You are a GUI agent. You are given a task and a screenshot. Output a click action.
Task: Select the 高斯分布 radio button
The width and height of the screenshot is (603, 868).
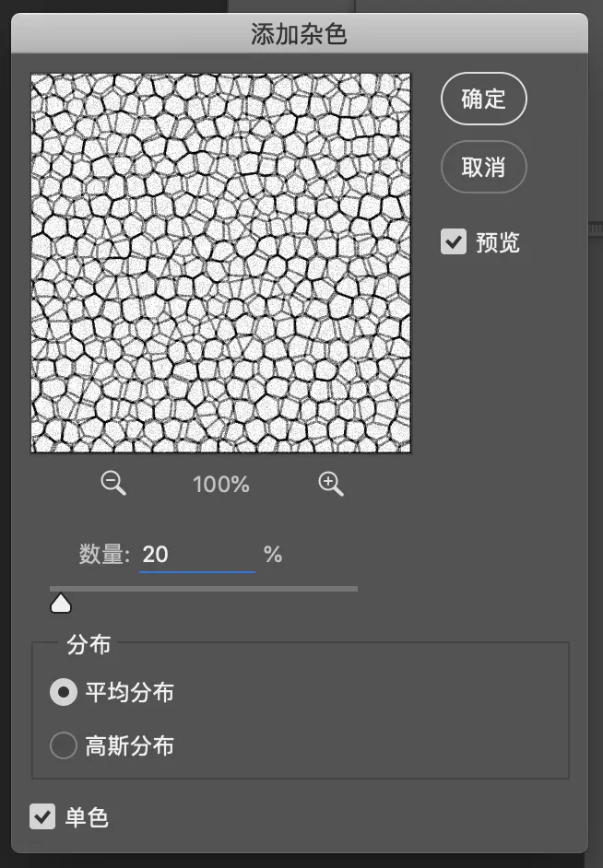(x=64, y=745)
